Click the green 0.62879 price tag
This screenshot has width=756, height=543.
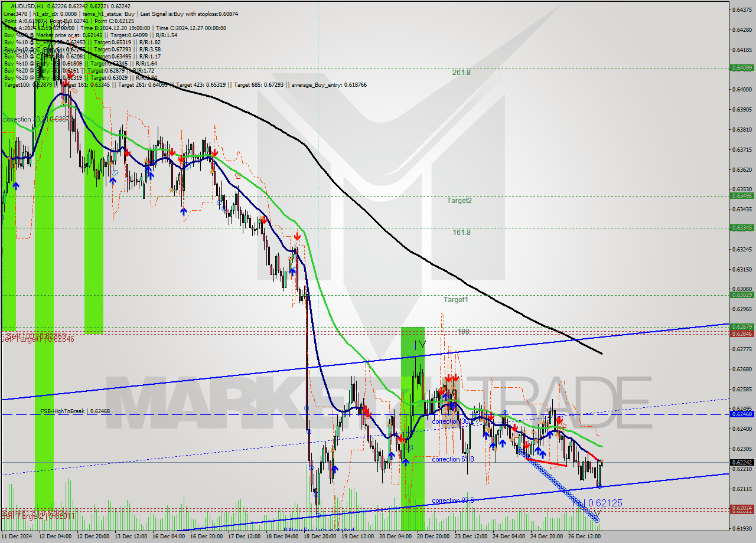(x=741, y=326)
